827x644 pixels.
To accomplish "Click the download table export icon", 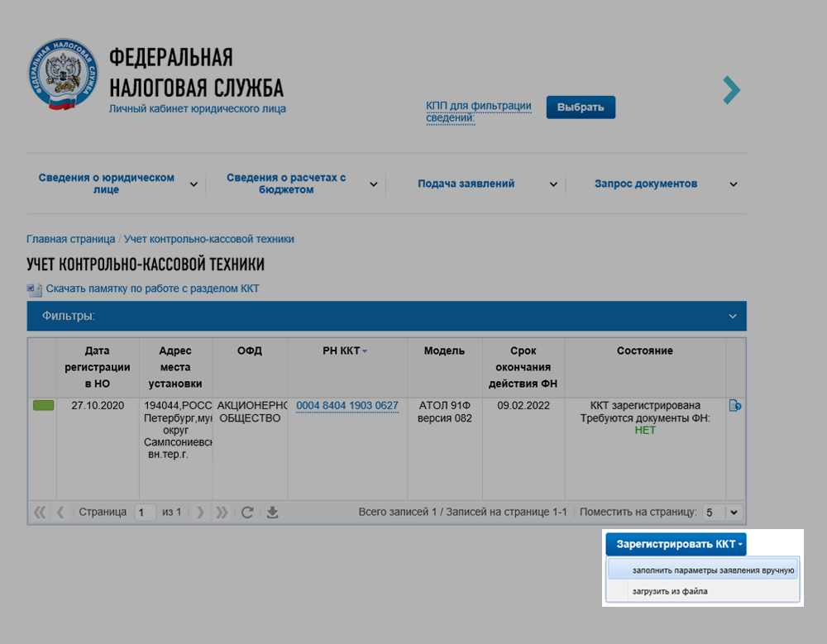I will pyautogui.click(x=272, y=513).
